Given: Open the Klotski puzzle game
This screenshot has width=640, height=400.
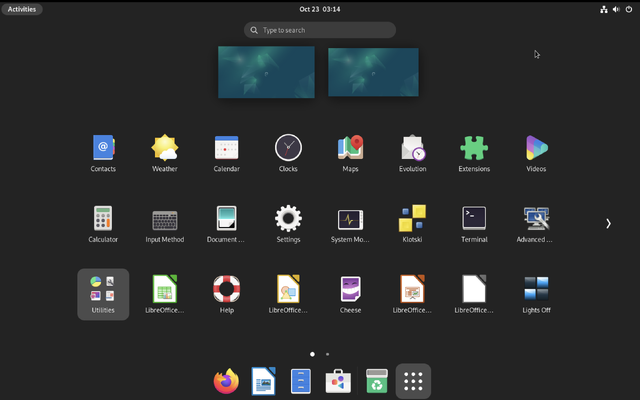Looking at the screenshot, I should (412, 224).
